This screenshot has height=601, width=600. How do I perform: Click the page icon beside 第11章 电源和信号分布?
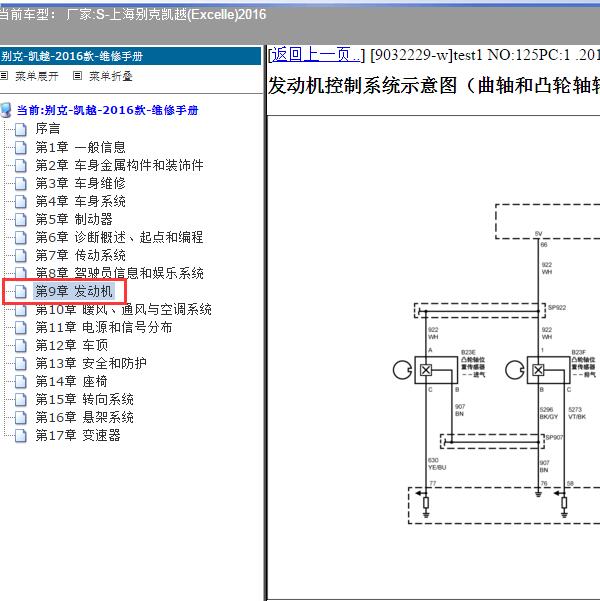pos(21,328)
